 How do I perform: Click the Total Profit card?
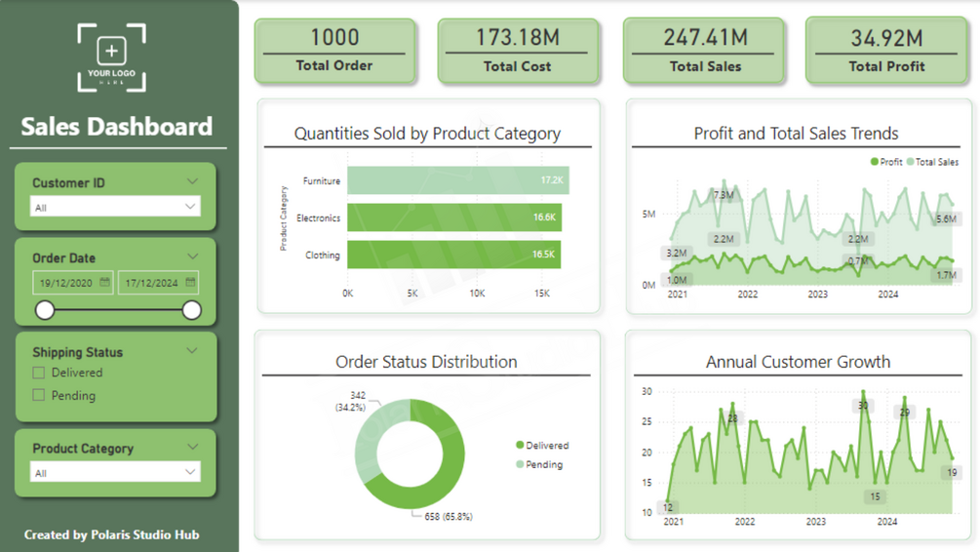click(x=886, y=51)
